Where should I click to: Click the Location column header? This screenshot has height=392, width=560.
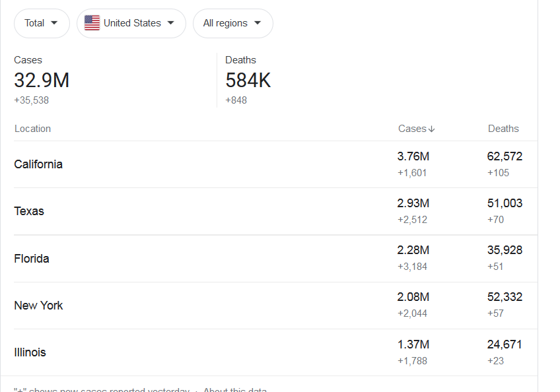pos(32,129)
